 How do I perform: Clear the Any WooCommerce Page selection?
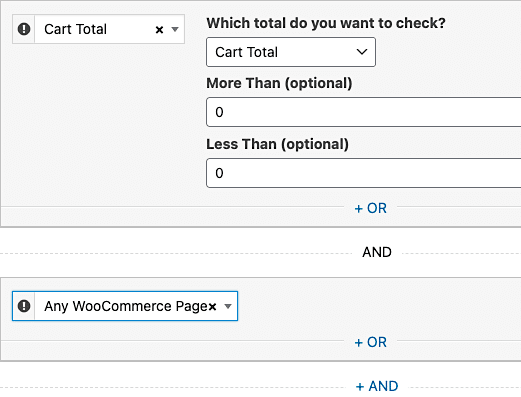click(x=212, y=306)
